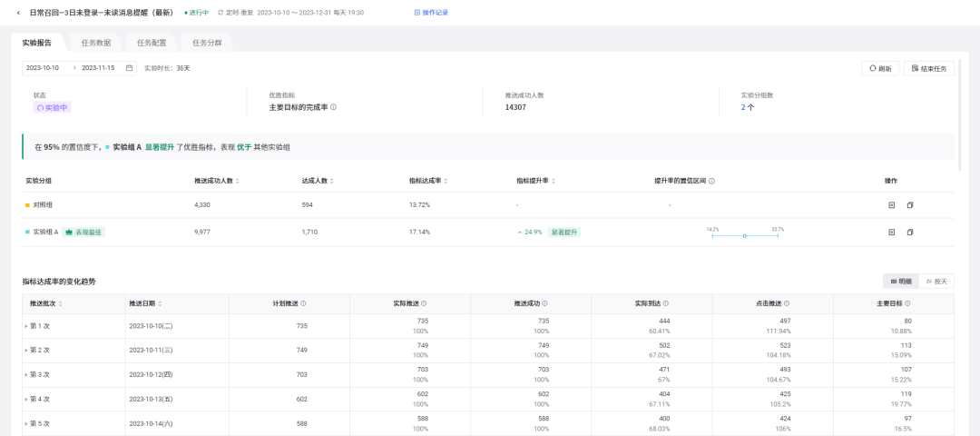Click info icon beside 计划推送
The height and width of the screenshot is (436, 980).
(303, 303)
